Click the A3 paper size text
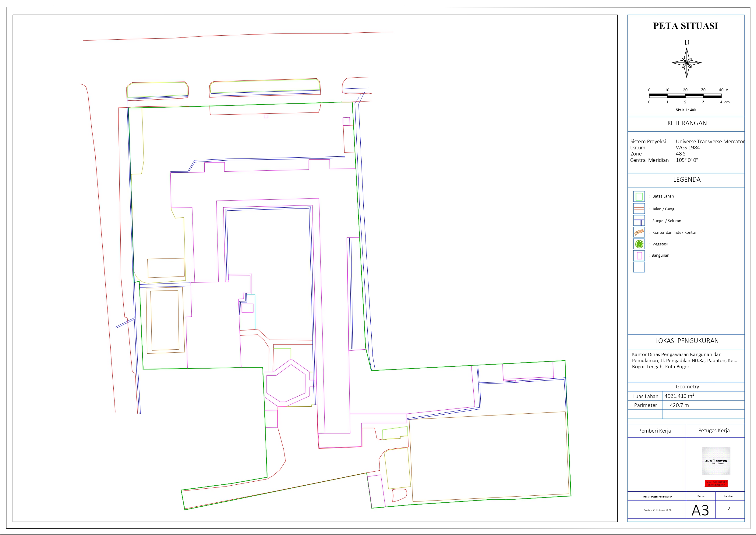The image size is (756, 535). click(x=700, y=510)
